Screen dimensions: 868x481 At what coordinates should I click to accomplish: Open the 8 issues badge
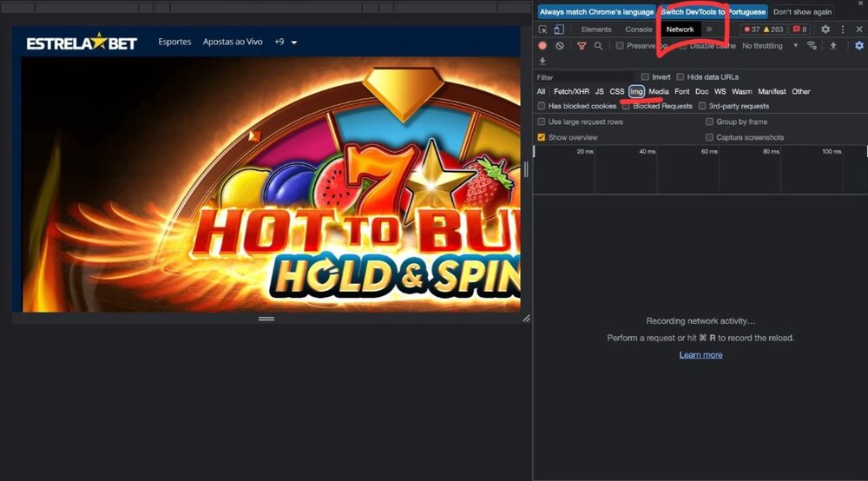click(800, 30)
